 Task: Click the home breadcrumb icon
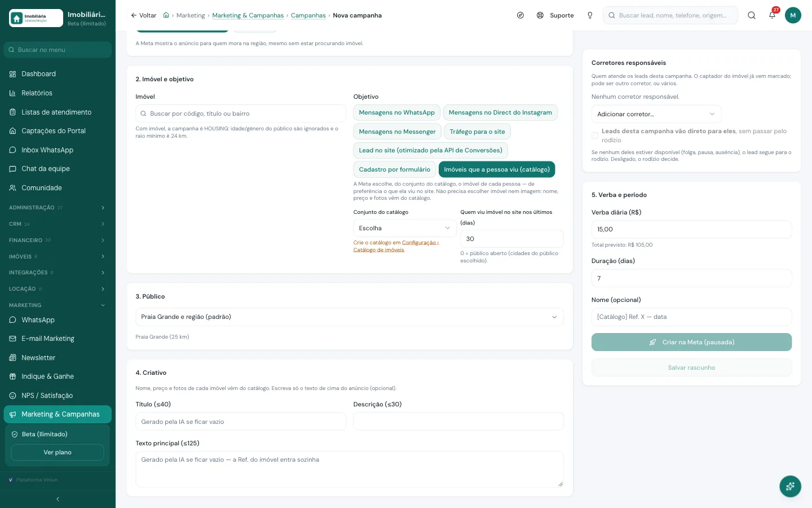tap(166, 15)
